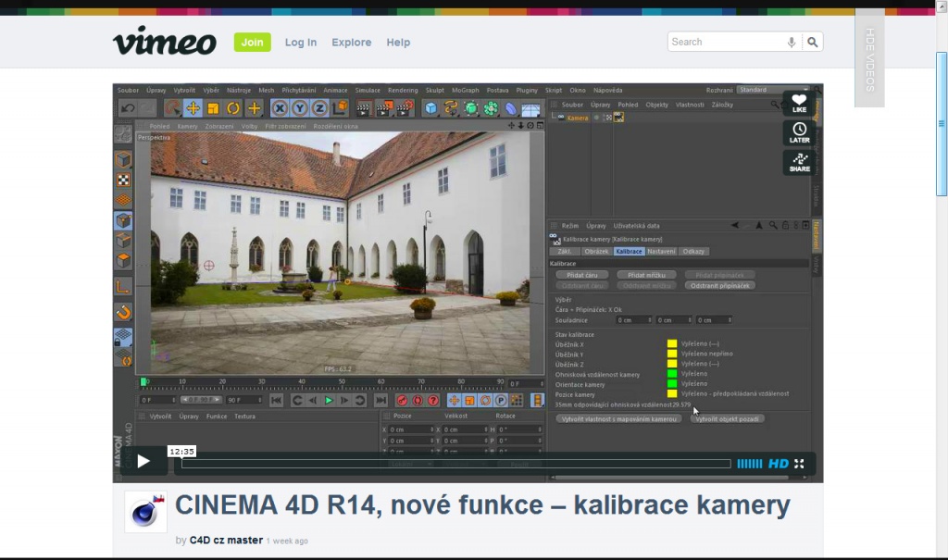948x560 pixels.
Task: Click the Hide Videos side tab
Action: tap(869, 58)
